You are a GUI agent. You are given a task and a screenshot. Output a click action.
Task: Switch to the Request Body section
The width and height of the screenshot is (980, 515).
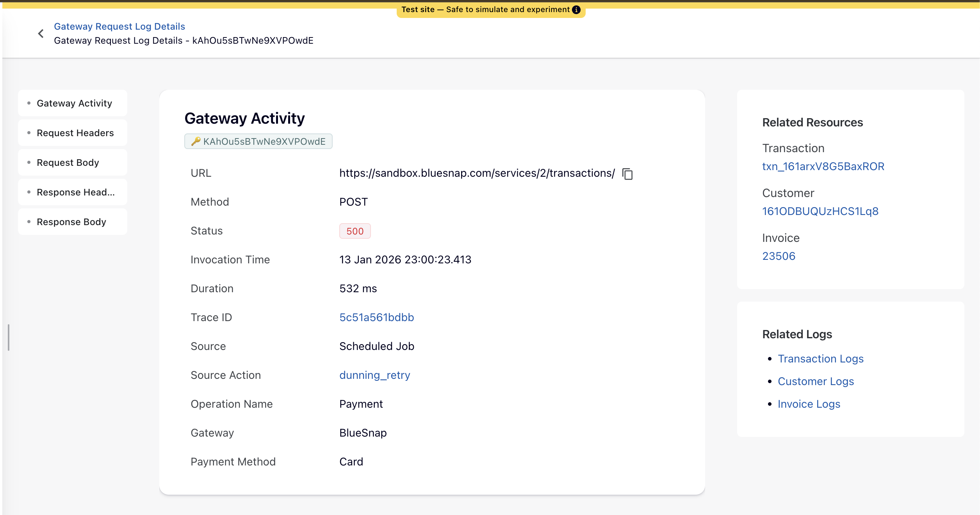click(68, 162)
